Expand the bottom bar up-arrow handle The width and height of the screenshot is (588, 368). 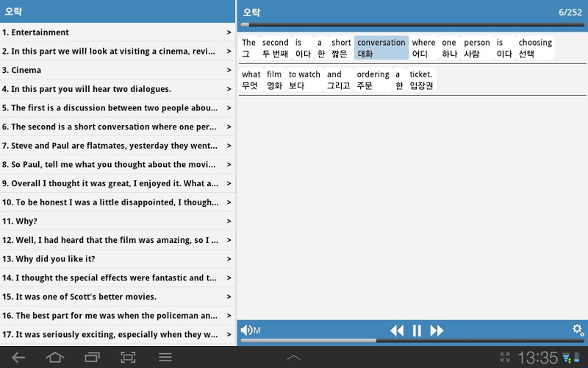293,358
